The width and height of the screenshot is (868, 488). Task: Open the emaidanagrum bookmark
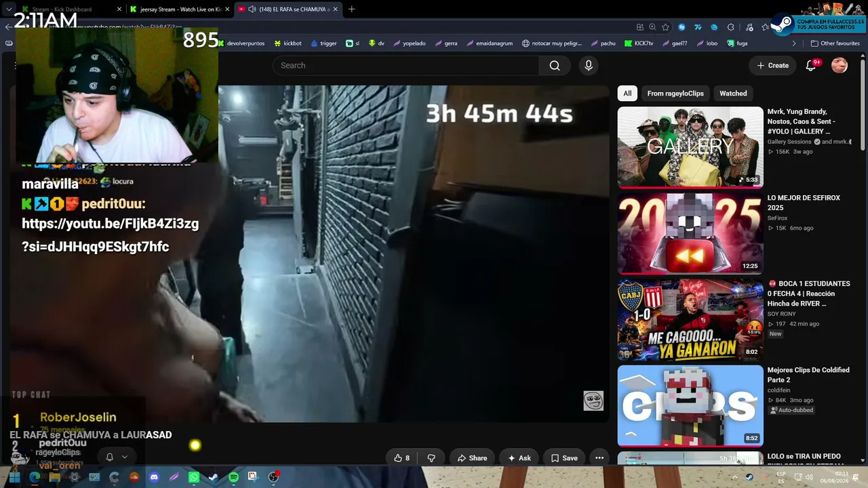[x=488, y=43]
